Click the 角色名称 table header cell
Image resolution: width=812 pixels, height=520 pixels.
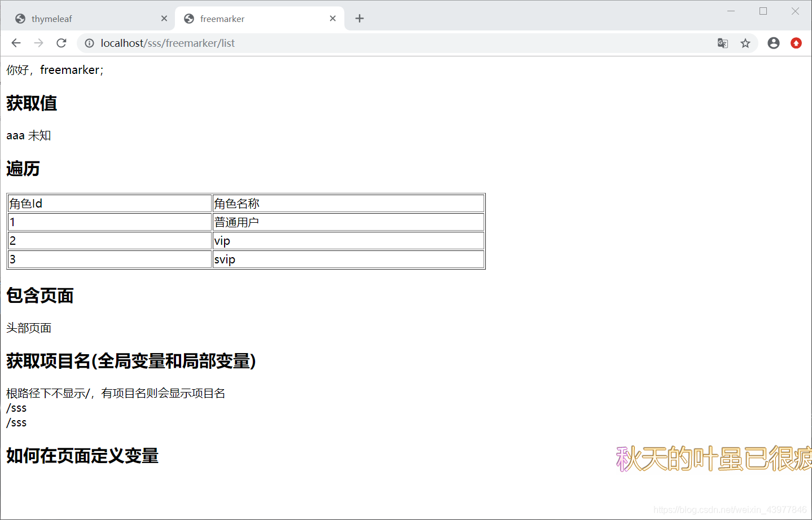[348, 204]
